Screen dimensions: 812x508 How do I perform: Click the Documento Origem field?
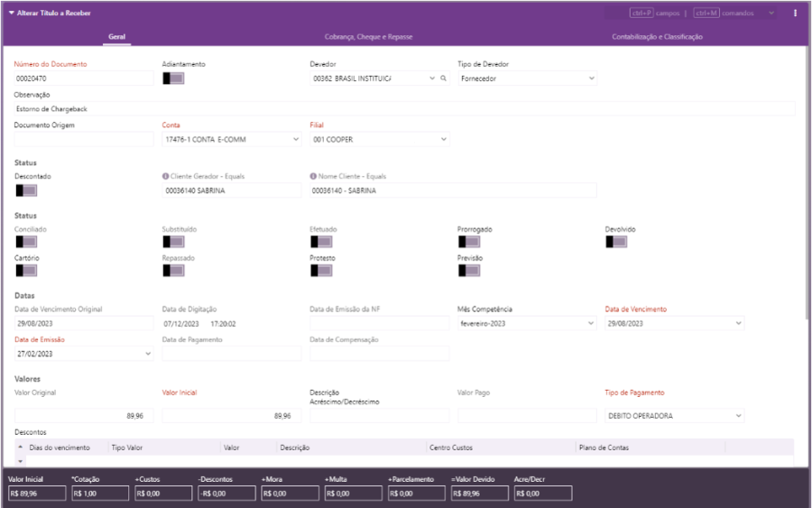coord(84,139)
